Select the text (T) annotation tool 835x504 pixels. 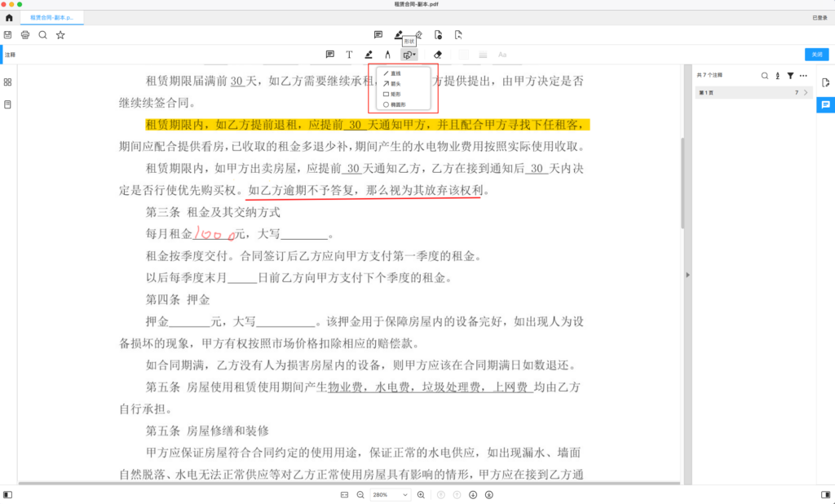click(349, 55)
